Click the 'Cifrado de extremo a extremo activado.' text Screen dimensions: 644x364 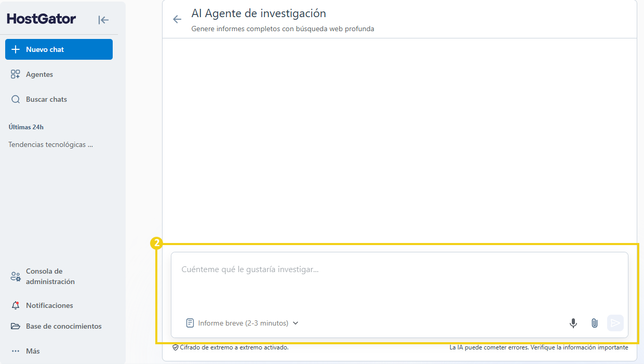234,347
